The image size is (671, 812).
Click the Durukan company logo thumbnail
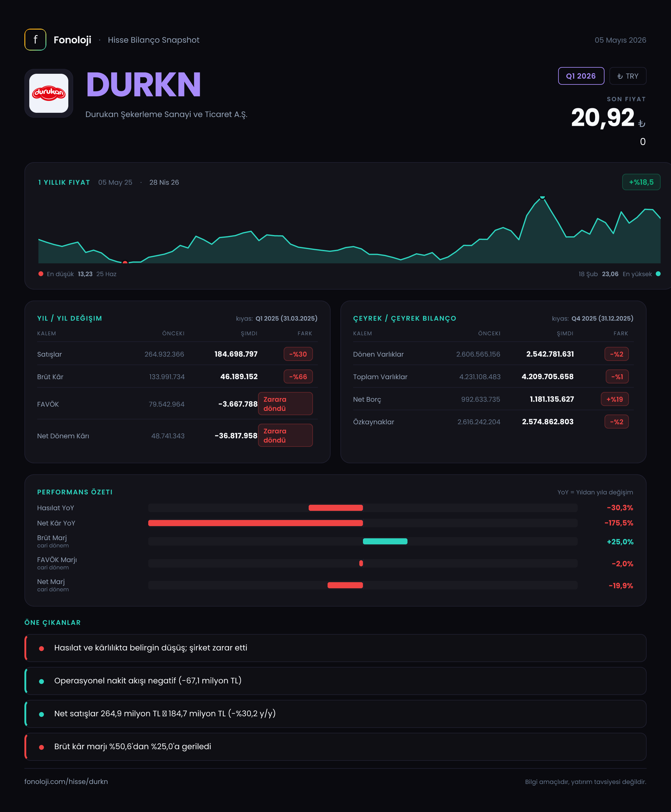[49, 93]
